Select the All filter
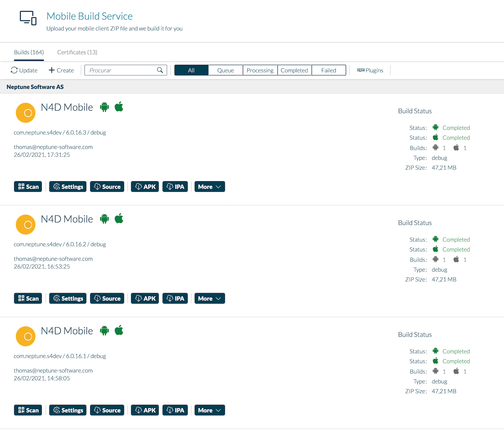 191,70
